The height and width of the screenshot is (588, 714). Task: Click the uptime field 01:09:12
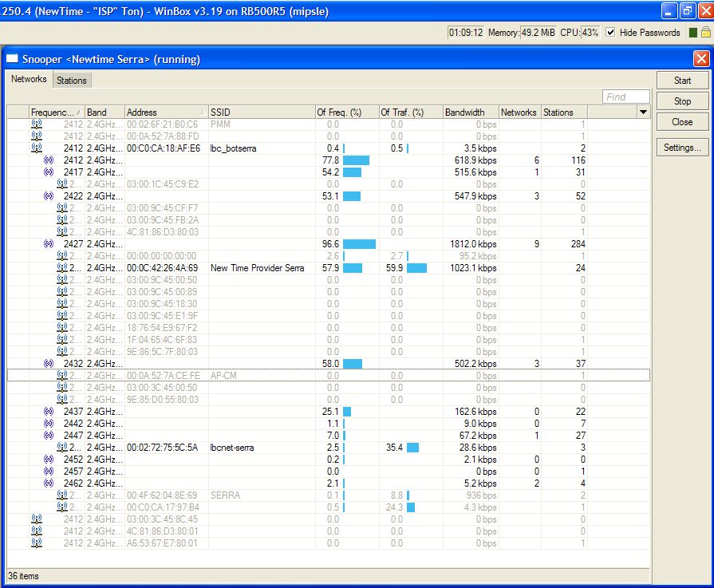[x=465, y=33]
